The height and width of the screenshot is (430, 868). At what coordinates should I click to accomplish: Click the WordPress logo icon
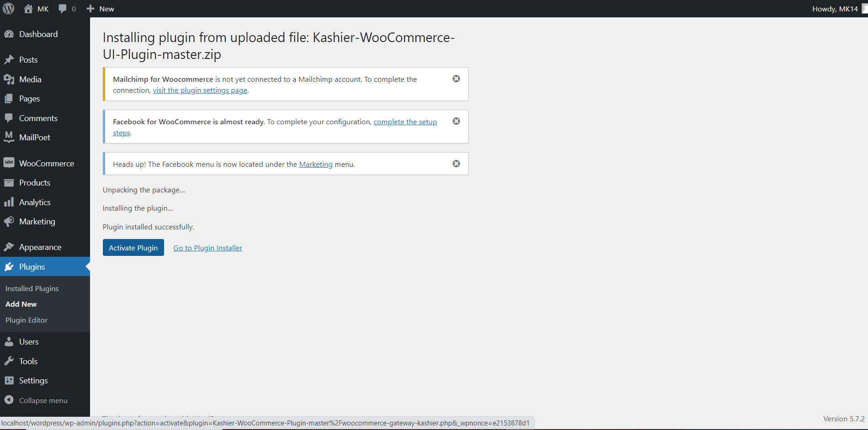[8, 9]
